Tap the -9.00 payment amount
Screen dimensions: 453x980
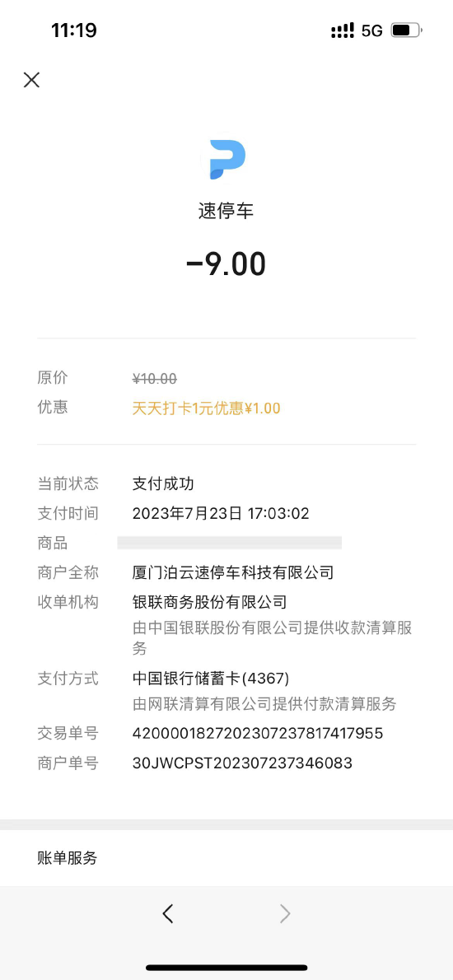coord(226,264)
